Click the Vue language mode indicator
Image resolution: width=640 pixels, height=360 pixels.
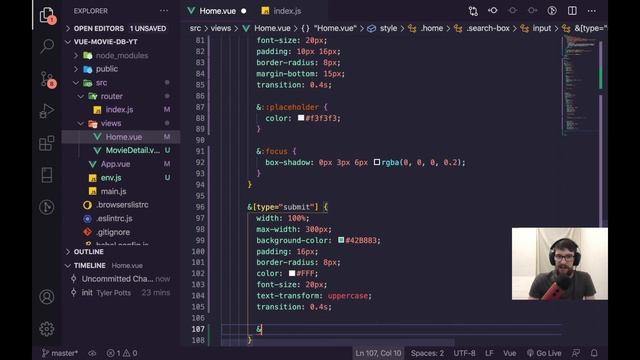(x=510, y=353)
